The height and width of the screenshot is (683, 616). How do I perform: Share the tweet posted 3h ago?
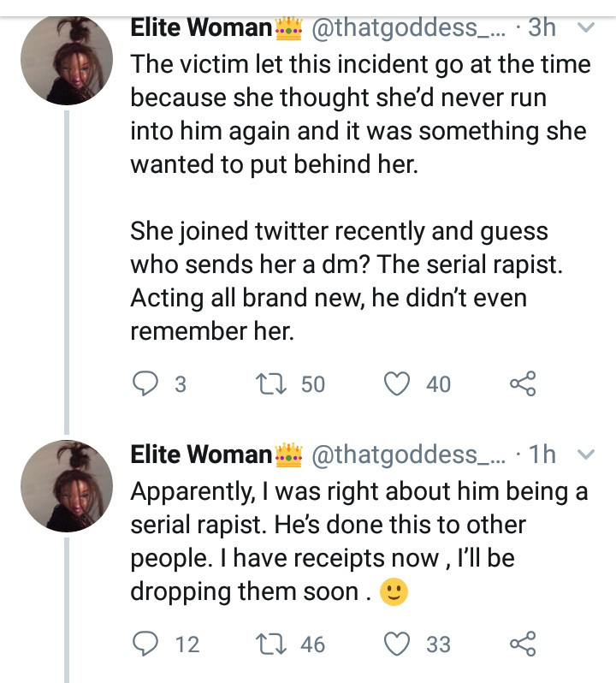point(522,384)
